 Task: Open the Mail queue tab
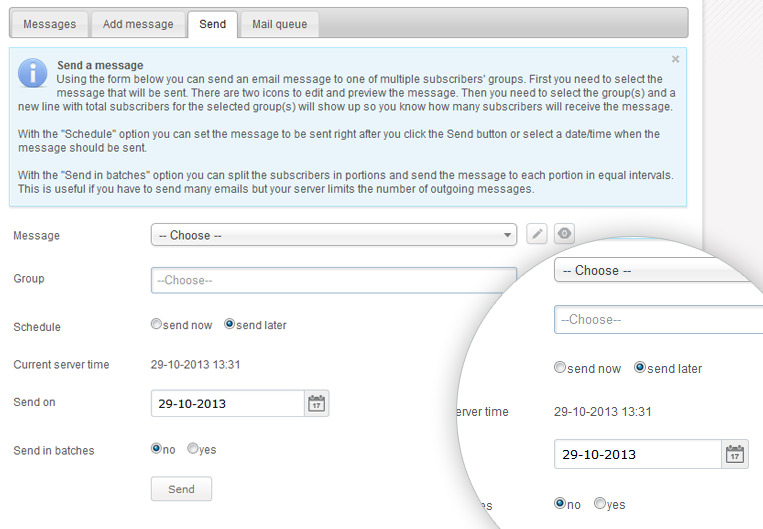[279, 24]
